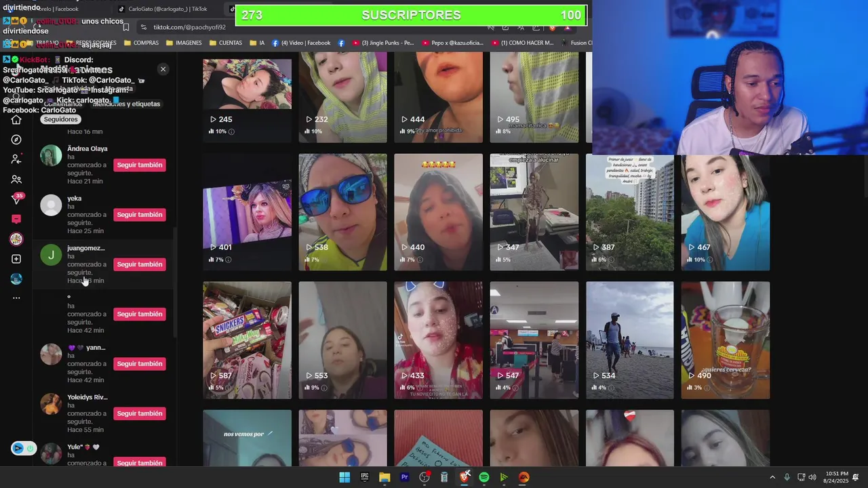This screenshot has height=488, width=868.
Task: Open Adobe Premiere Pro from taskbar
Action: [405, 477]
